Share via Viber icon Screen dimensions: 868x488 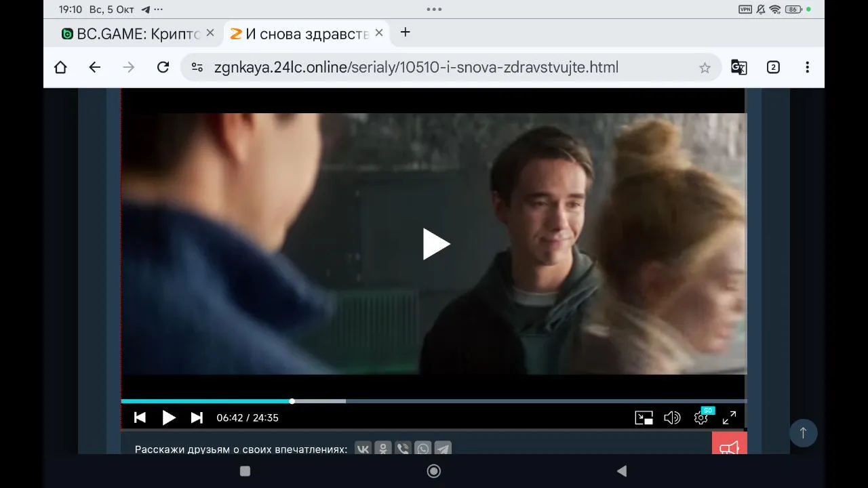pos(403,449)
